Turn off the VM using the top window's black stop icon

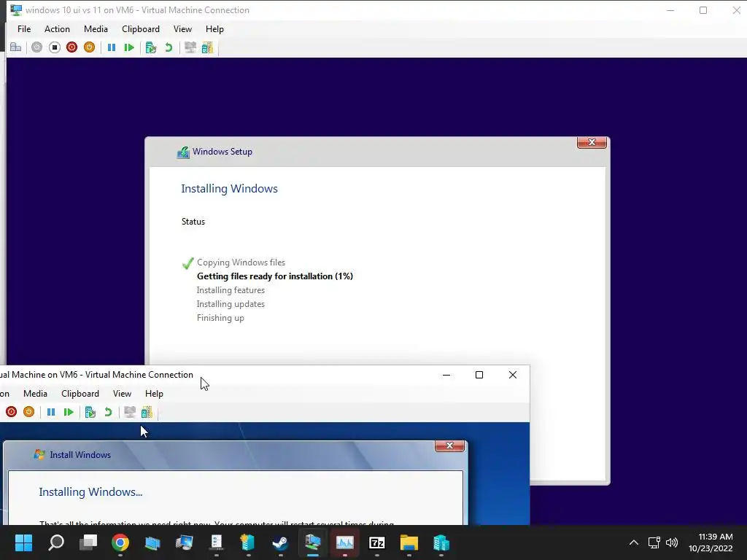point(54,47)
